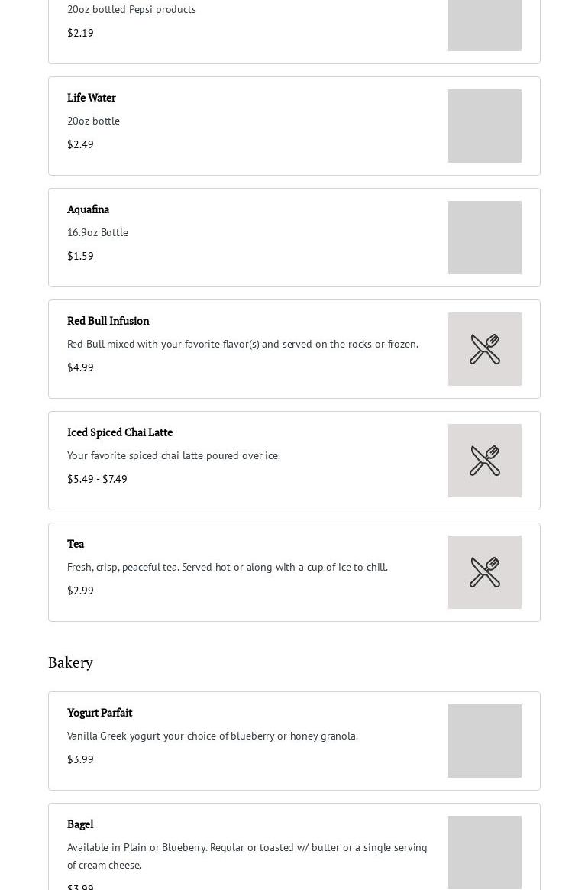Click the "20oz bottled Pepsi products" description

[131, 9]
